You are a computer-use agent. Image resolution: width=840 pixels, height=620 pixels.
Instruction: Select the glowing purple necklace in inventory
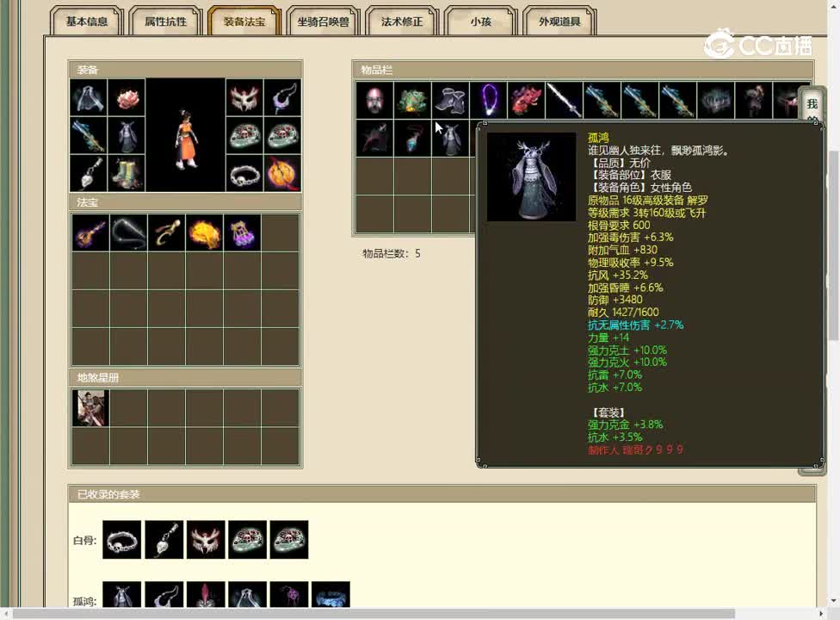[x=488, y=101]
